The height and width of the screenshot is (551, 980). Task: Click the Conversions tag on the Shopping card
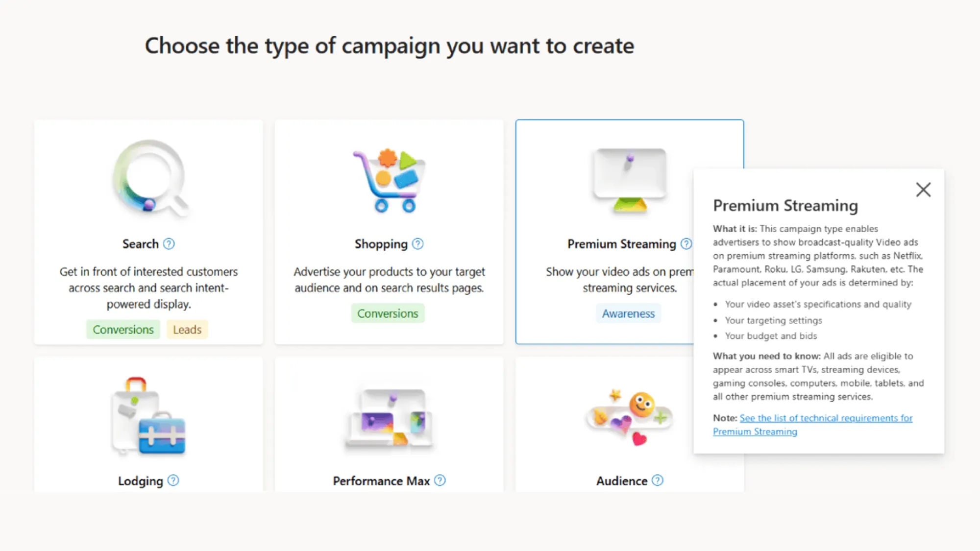(388, 313)
